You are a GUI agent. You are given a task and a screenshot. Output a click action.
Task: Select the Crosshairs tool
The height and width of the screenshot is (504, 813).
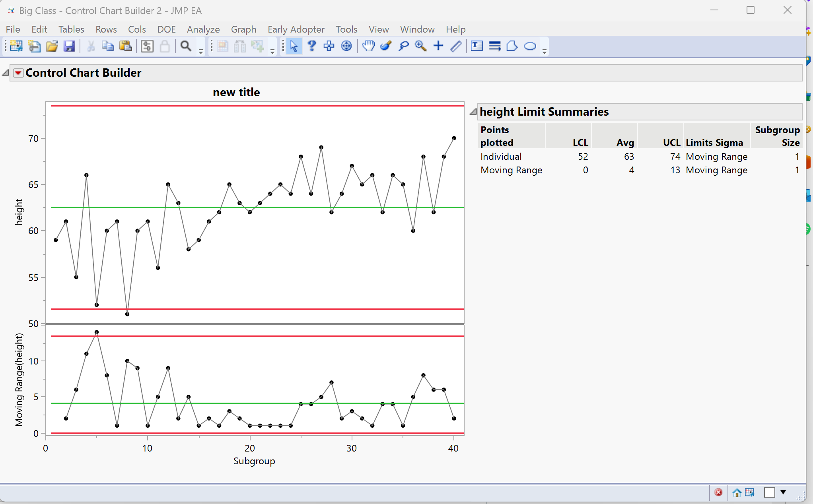pos(438,46)
